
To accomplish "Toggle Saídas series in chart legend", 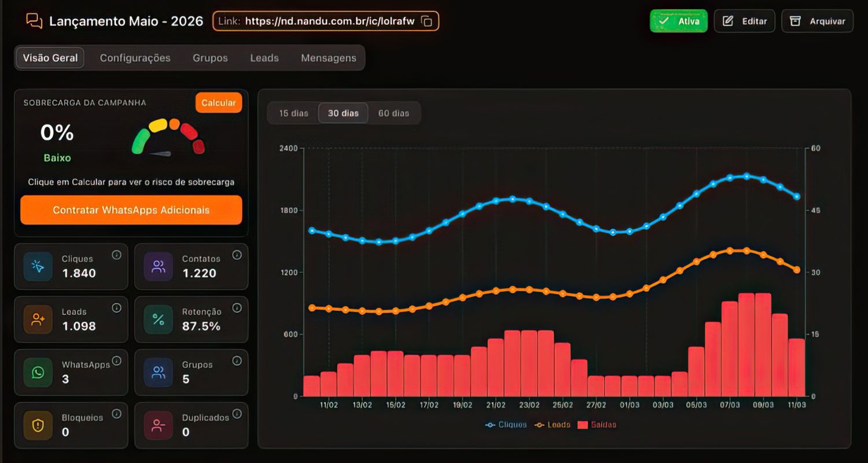I will point(597,424).
